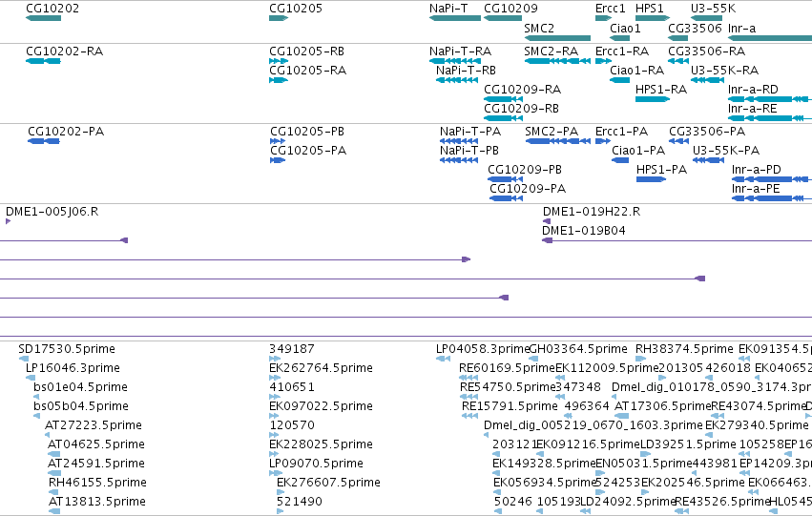This screenshot has height=516, width=812.
Task: Click EST label RH46155.5prime
Action: [x=98, y=483]
